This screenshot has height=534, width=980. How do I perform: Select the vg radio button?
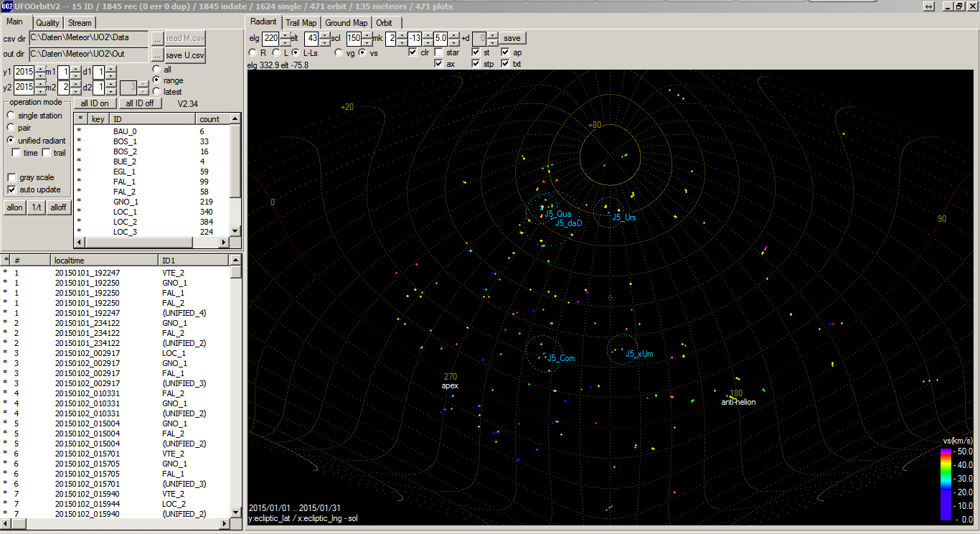pyautogui.click(x=339, y=52)
